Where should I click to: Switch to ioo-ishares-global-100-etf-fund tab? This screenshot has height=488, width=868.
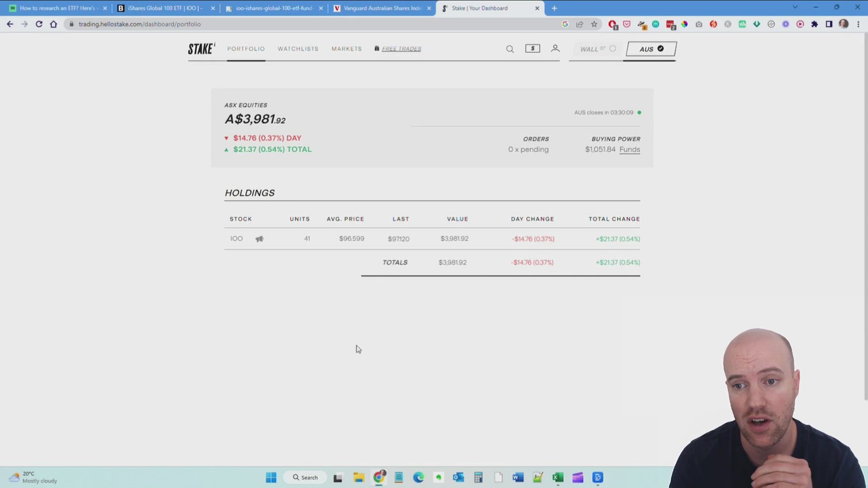274,8
